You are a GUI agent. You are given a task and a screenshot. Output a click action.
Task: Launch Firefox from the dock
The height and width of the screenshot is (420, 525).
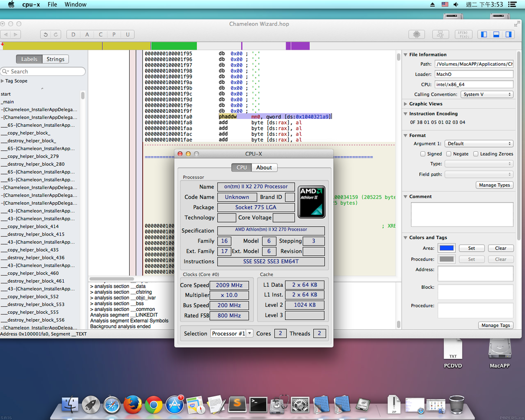pyautogui.click(x=133, y=404)
